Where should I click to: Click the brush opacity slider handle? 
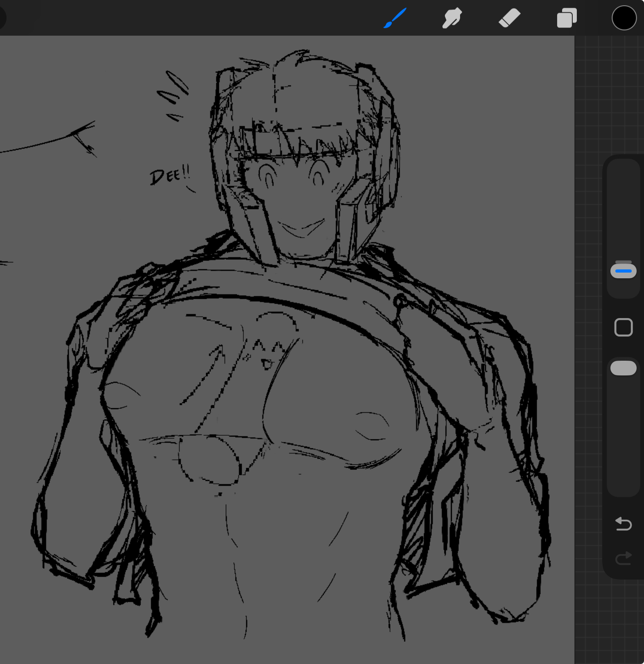623,368
